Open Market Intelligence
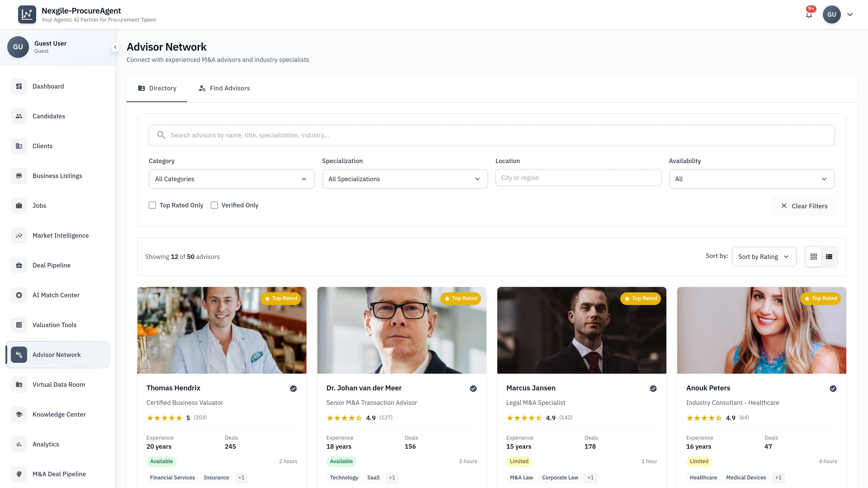The image size is (868, 488). (61, 235)
